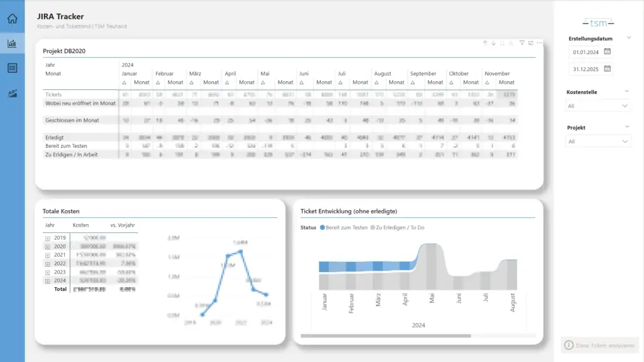The image size is (644, 362).
Task: Click the Bereit zum Testen legend marker
Action: pos(323,227)
